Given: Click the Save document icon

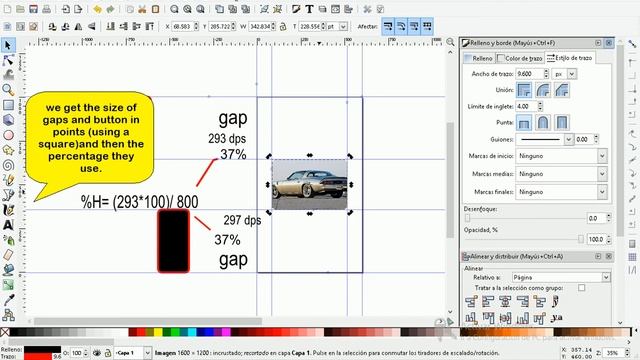Looking at the screenshot, I should point(33,9).
